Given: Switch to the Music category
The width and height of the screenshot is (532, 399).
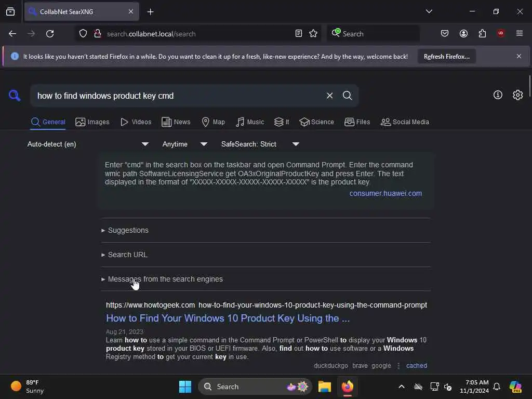Looking at the screenshot, I should coord(250,122).
